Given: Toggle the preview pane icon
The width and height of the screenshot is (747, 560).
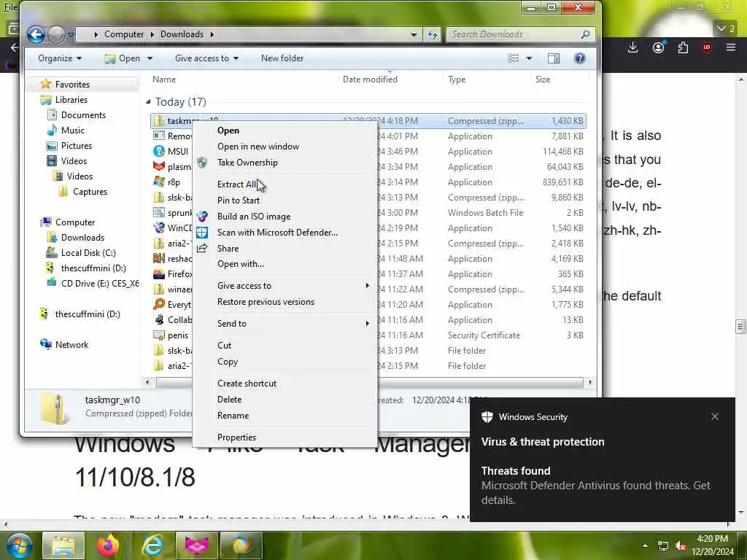Looking at the screenshot, I should tap(554, 58).
